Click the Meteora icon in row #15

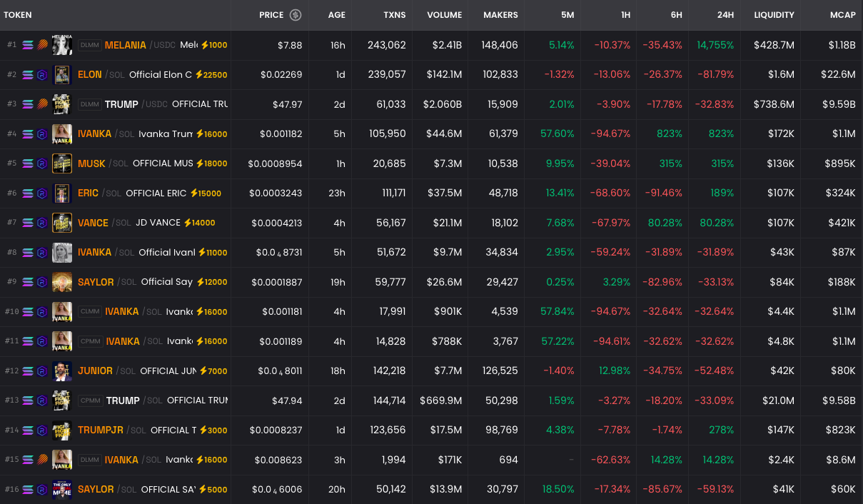point(42,460)
